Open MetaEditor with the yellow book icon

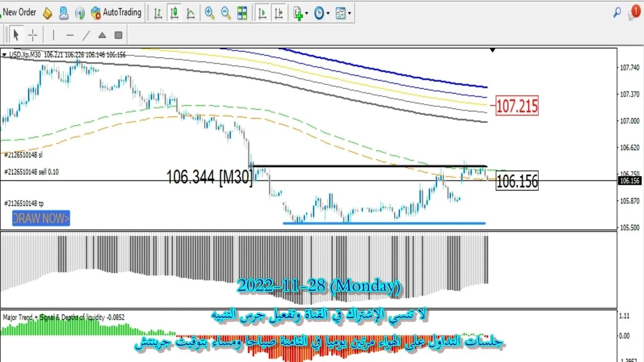click(47, 13)
